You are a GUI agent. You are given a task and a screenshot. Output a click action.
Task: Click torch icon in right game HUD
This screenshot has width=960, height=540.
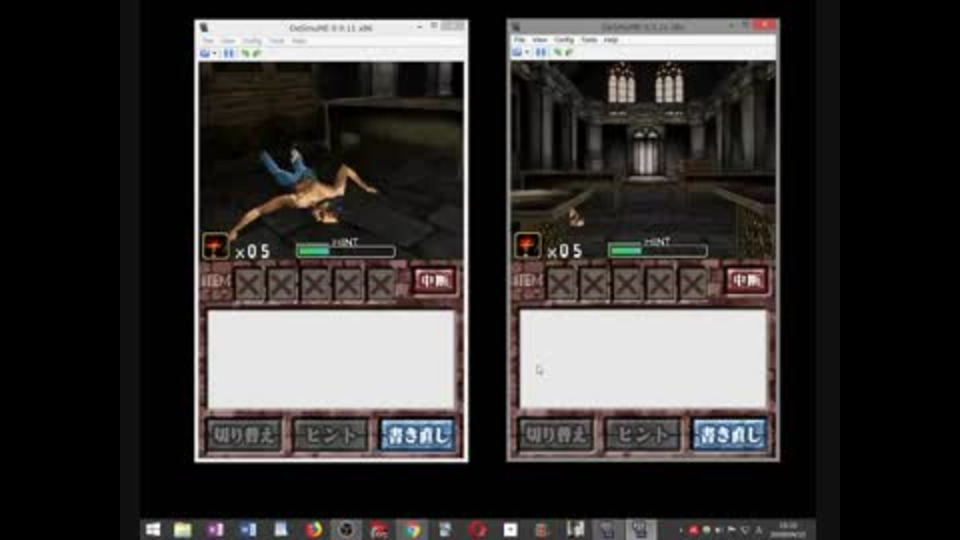click(x=528, y=246)
